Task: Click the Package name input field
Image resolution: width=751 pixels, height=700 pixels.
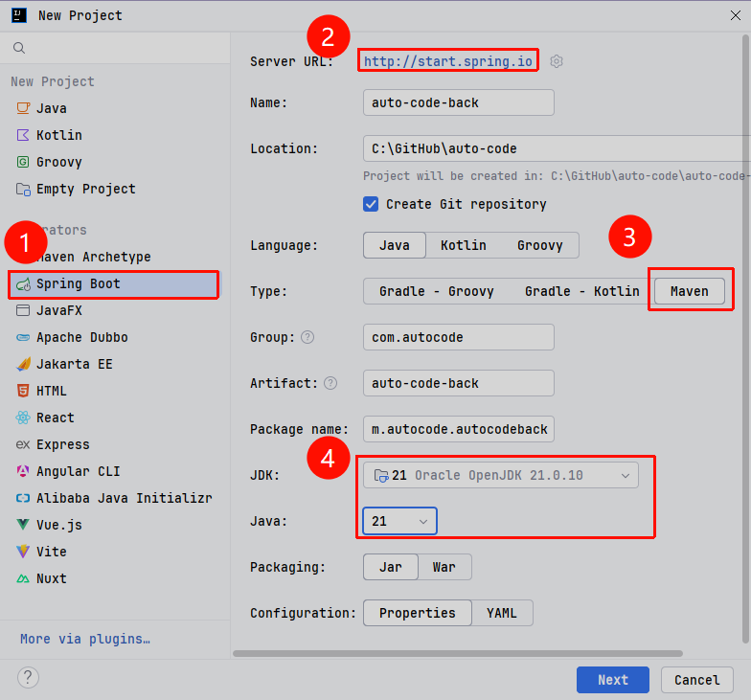Action: click(x=458, y=429)
